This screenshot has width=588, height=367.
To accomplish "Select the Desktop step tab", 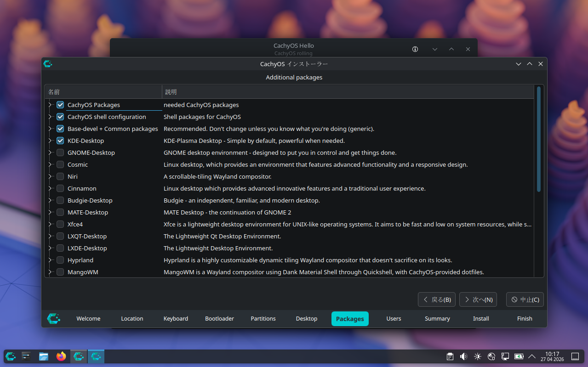I will [x=307, y=318].
